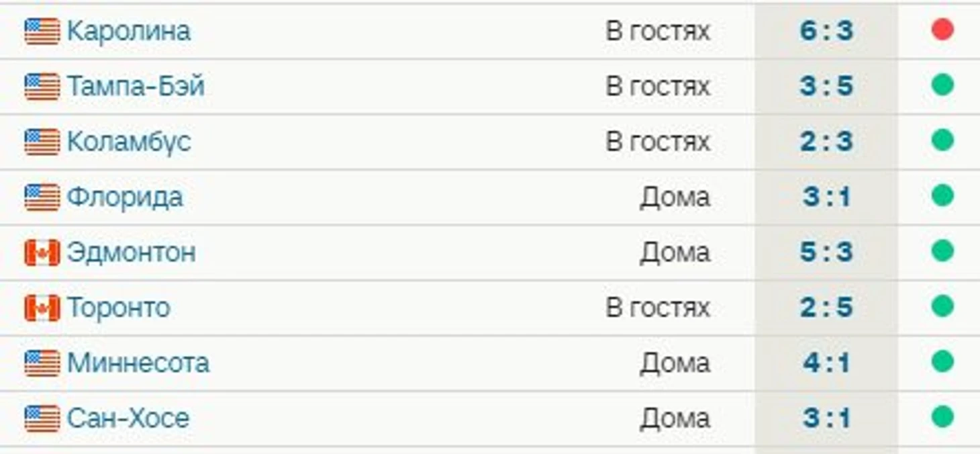Click the Canada flag beside Торонто
Screen dimensions: 980x454
click(42, 308)
